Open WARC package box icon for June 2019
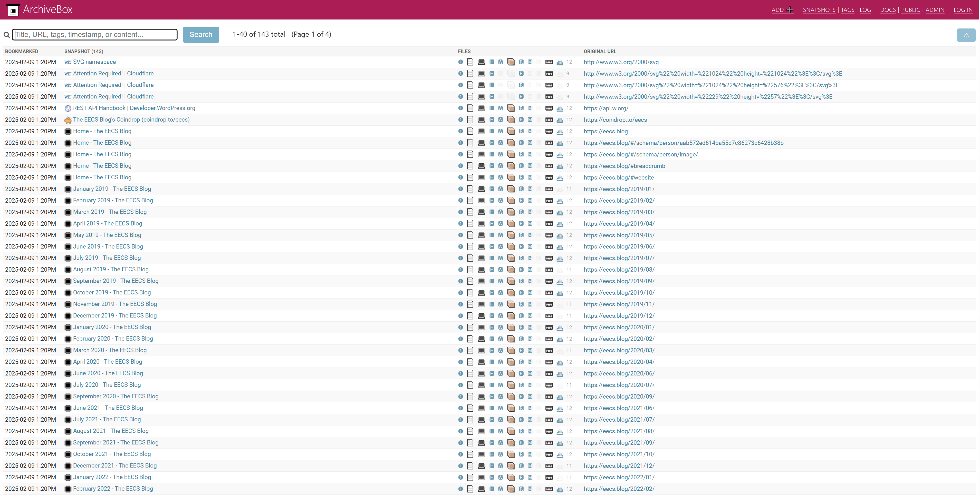Screen dimensions: 980x496 [x=511, y=247]
